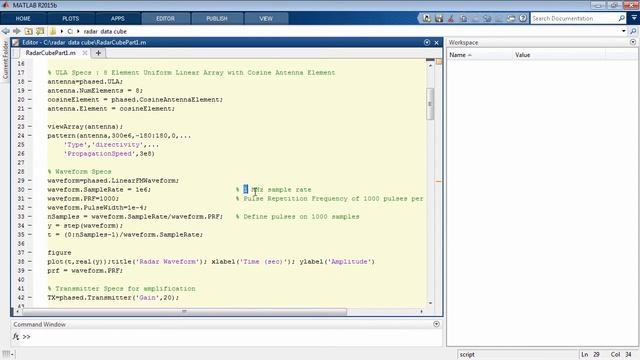Toggle breakpoint dash on line 18
This screenshot has width=640, height=360.
29,82
